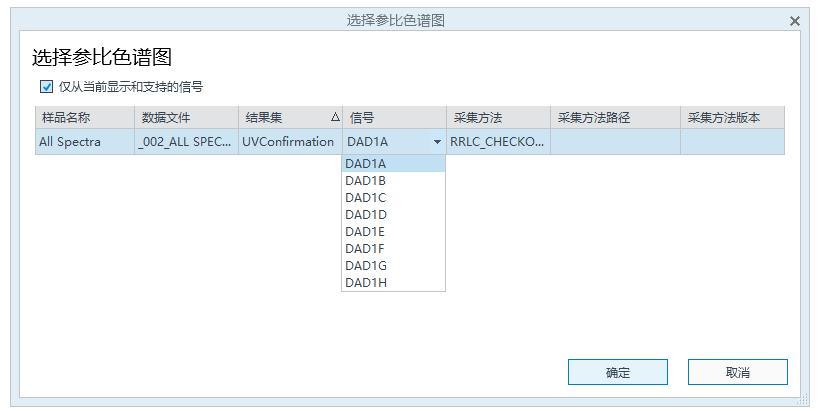Select DAD1H signal entry

(393, 282)
